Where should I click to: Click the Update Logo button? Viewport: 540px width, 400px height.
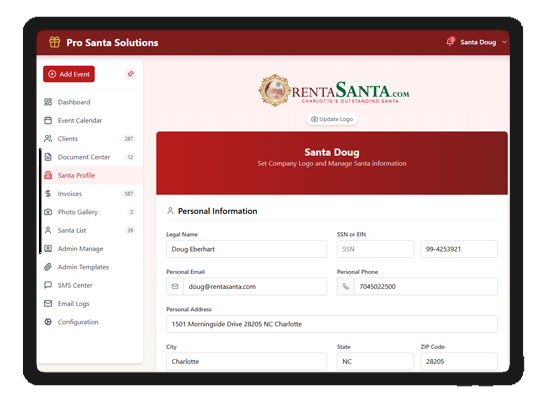click(332, 119)
